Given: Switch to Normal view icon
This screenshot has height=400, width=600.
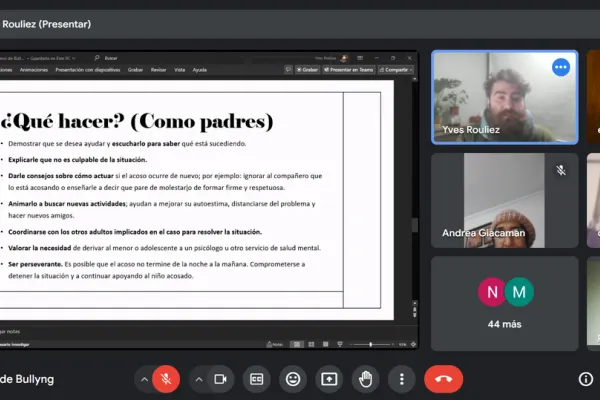Looking at the screenshot, I should (297, 344).
